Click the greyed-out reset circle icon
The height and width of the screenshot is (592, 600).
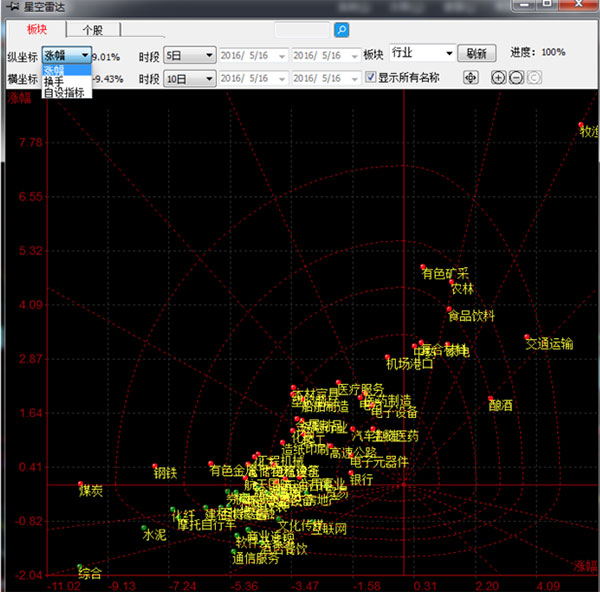[x=534, y=78]
